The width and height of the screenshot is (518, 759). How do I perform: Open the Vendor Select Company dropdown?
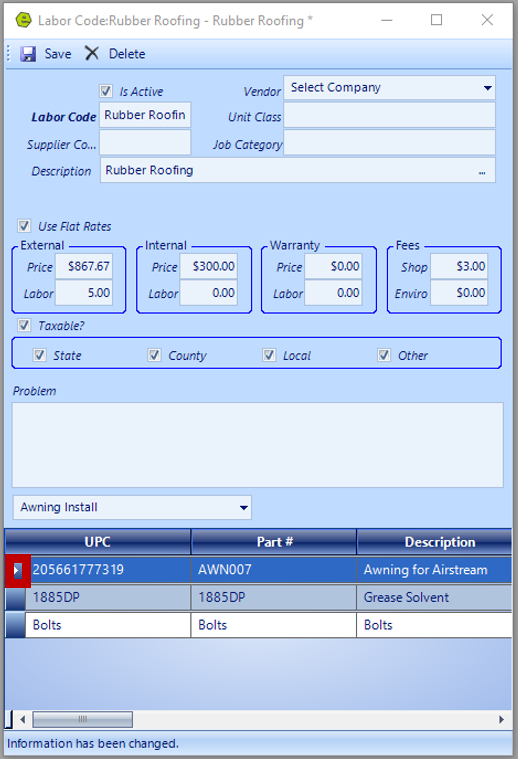pos(389,88)
